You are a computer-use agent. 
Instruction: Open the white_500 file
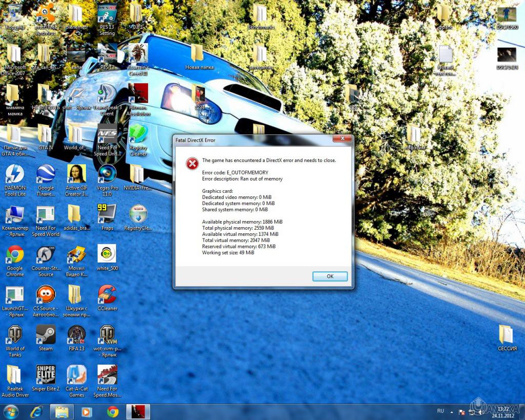coord(107,257)
